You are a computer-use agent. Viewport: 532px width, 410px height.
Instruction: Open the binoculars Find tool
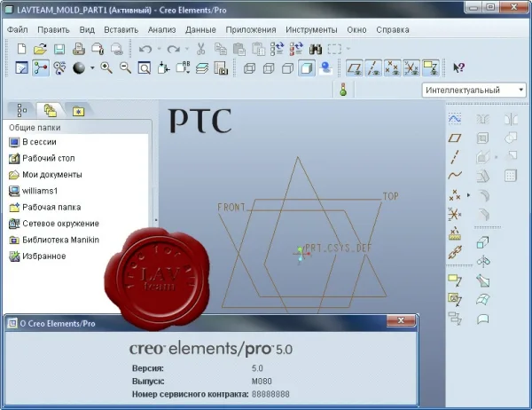click(315, 50)
